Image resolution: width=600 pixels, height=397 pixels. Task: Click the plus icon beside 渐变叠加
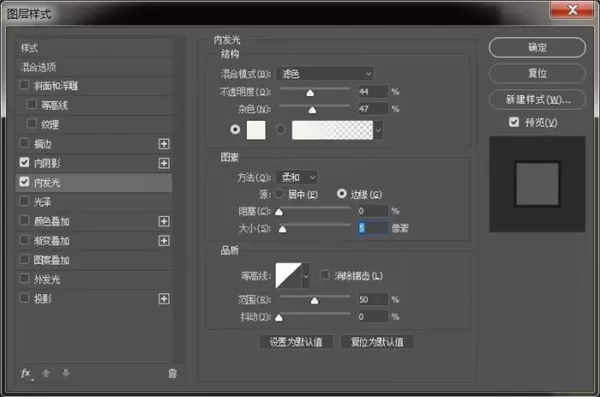point(164,241)
